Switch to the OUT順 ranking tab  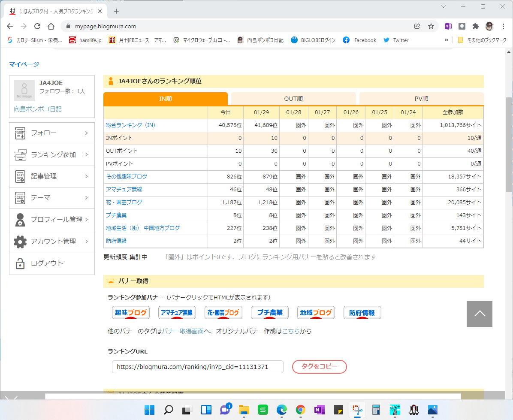click(x=293, y=99)
